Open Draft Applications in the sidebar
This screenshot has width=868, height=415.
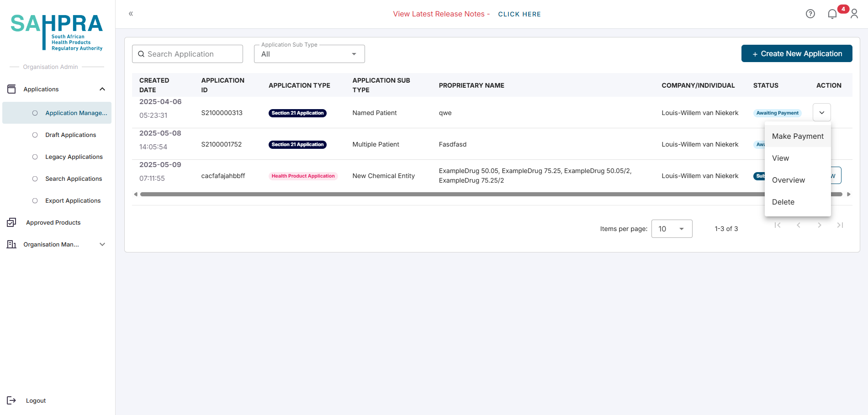(71, 135)
